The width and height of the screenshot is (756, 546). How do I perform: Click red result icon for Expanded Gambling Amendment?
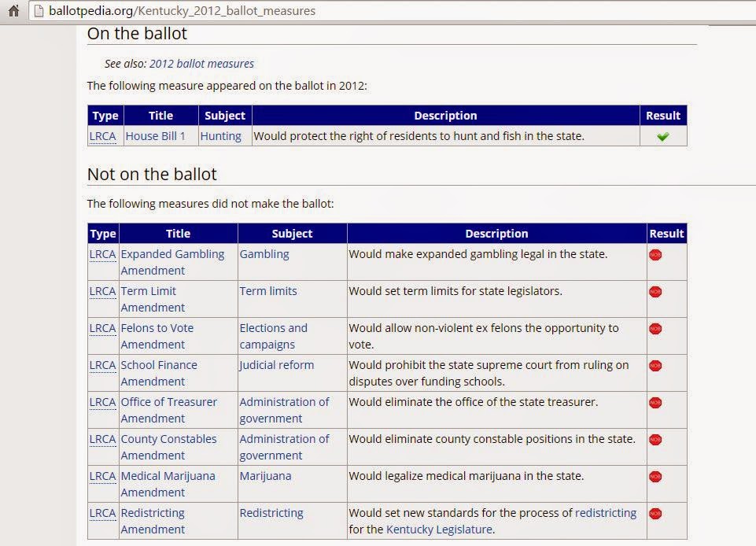tap(655, 255)
